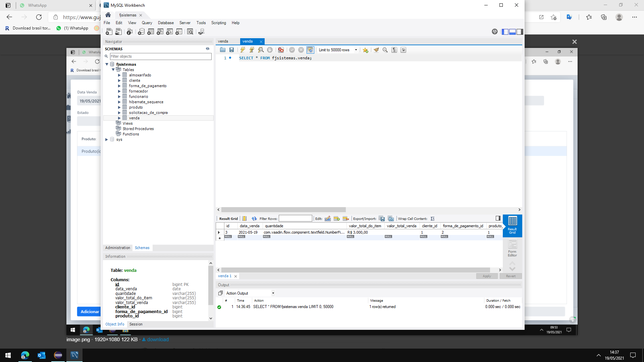Create new schema icon in main toolbar
Image resolution: width=644 pixels, height=362 pixels.
(x=141, y=32)
